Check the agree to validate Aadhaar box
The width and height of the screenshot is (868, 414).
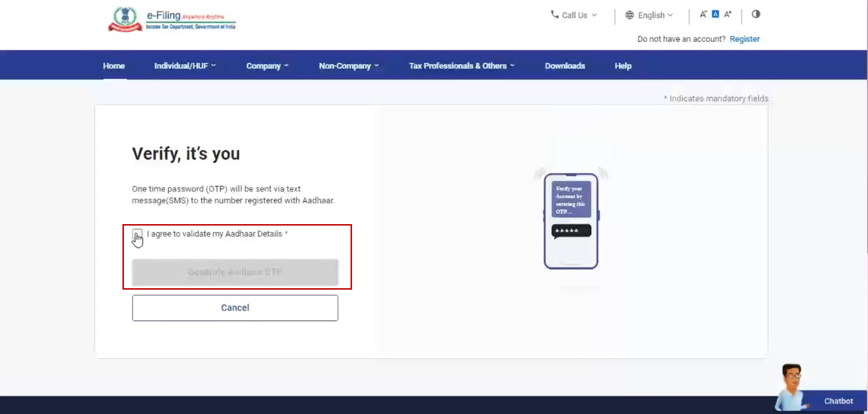pos(137,234)
